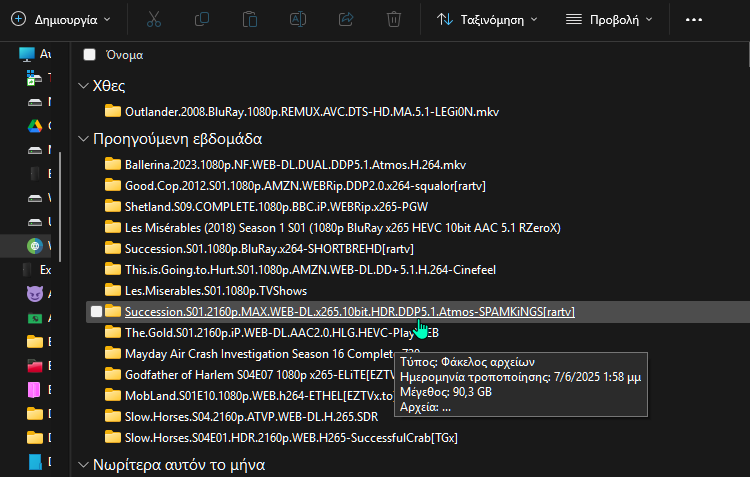Viewport: 750px width, 477px height.
Task: Click the Paste clipboard icon
Action: (250, 20)
